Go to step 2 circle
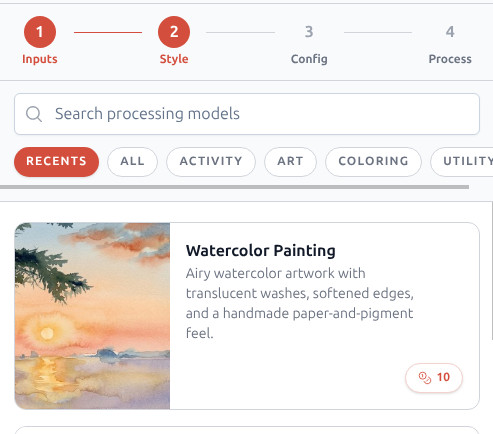This screenshot has height=434, width=493. click(x=174, y=32)
